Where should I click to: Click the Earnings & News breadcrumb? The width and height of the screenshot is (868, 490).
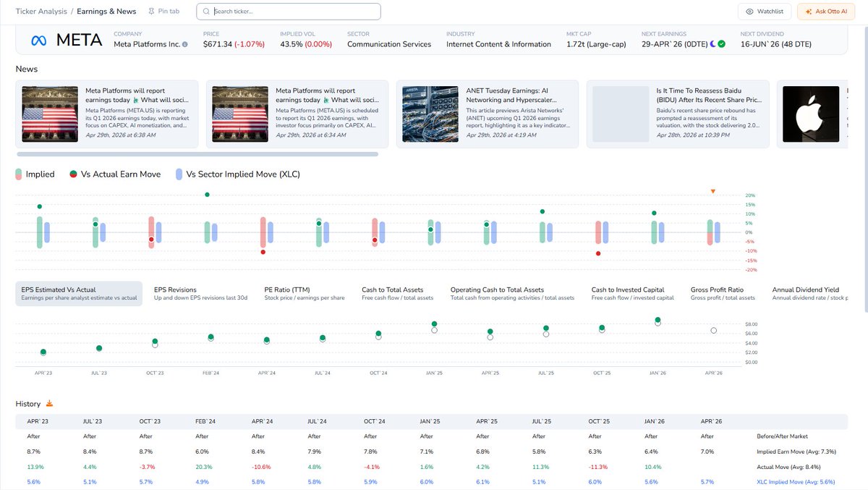(106, 12)
